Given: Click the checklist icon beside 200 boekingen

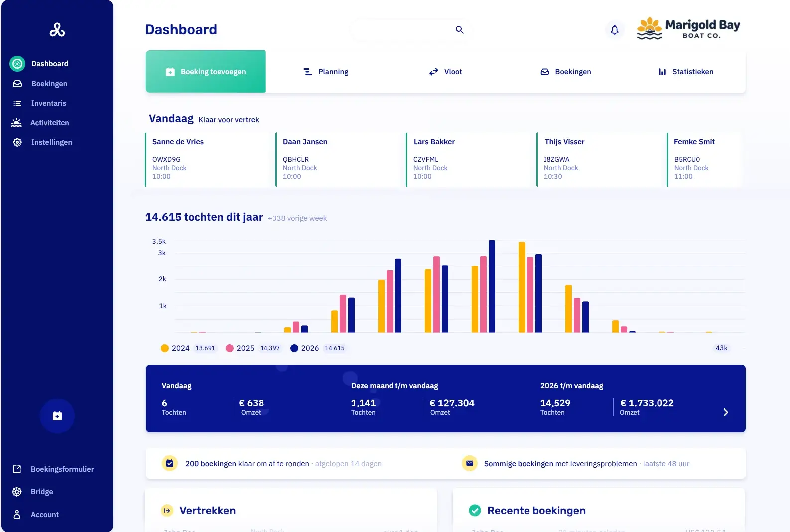Looking at the screenshot, I should pos(170,463).
